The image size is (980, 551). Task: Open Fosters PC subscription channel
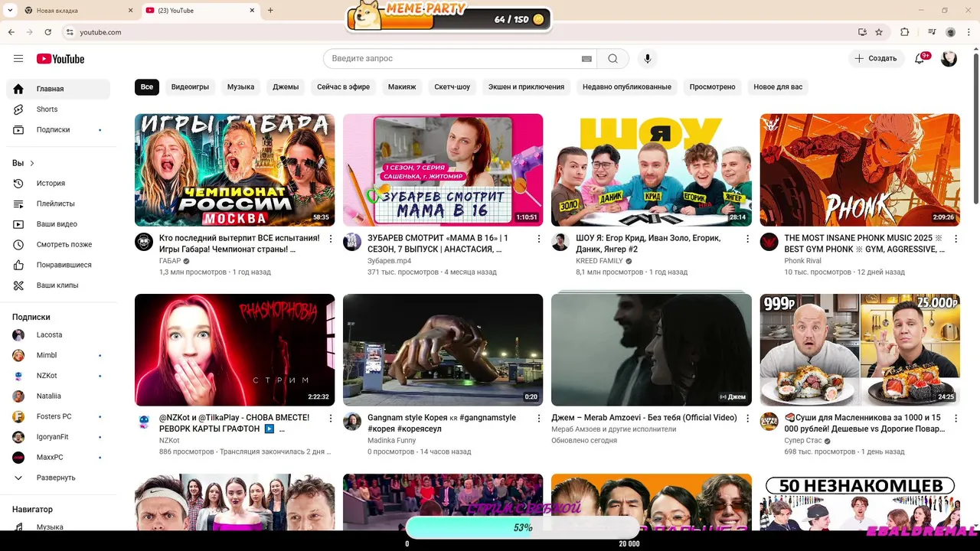tap(58, 416)
